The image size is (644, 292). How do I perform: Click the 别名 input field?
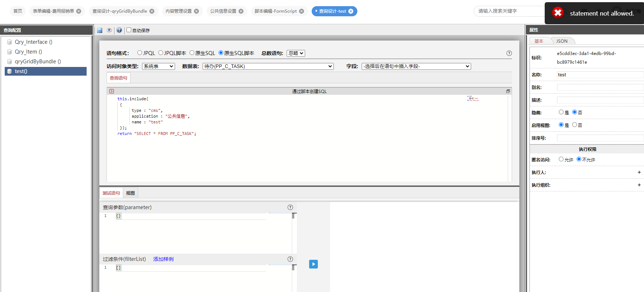tap(600, 87)
